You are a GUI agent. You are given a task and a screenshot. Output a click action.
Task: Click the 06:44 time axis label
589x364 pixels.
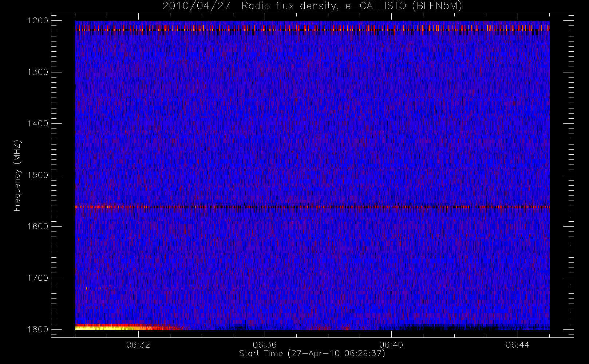coord(517,345)
